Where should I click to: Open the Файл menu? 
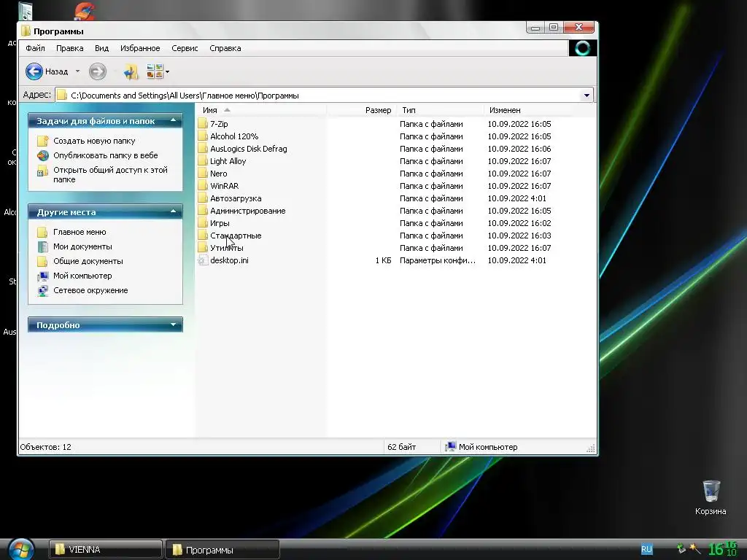(x=35, y=48)
